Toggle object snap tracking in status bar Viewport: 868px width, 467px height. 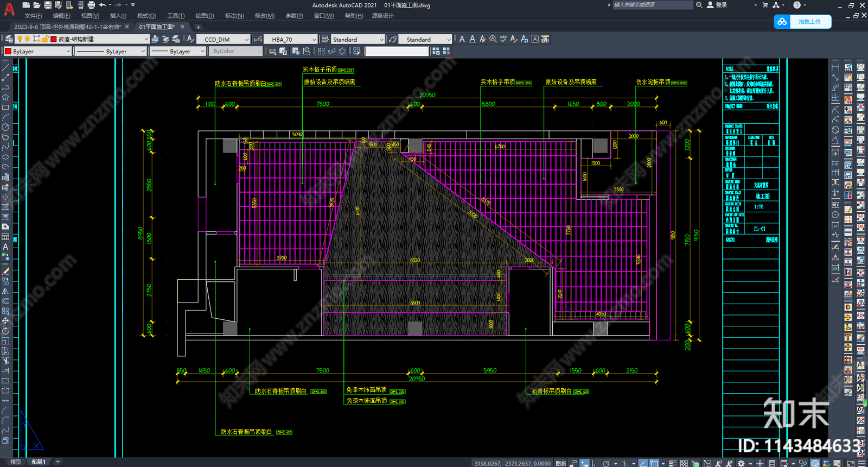pyautogui.click(x=643, y=463)
